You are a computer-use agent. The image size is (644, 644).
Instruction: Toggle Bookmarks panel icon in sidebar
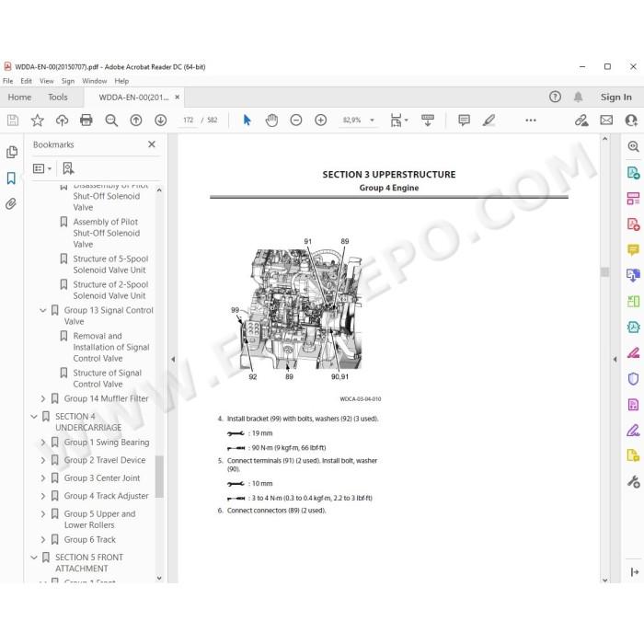(x=11, y=178)
